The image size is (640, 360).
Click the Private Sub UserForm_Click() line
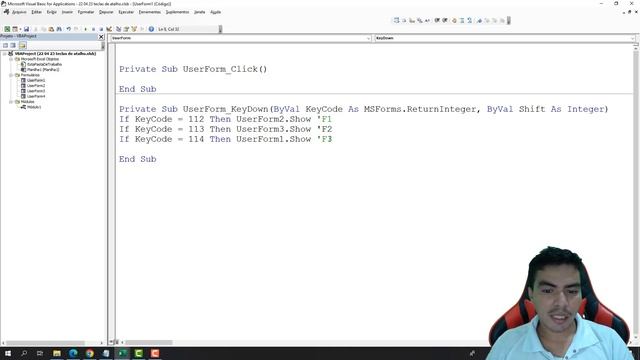(193, 69)
